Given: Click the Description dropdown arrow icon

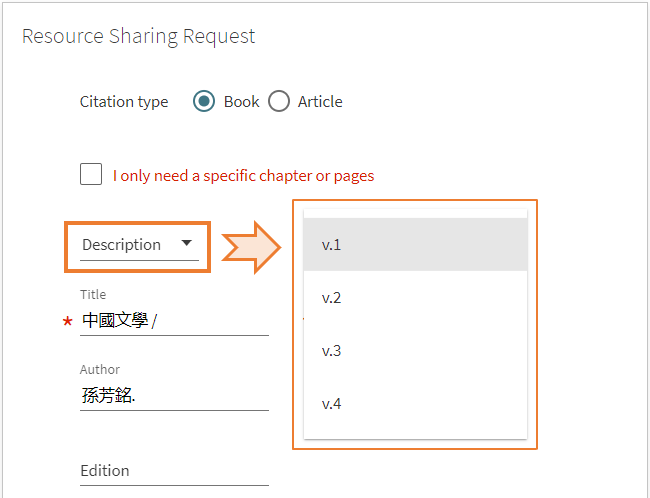Looking at the screenshot, I should pyautogui.click(x=187, y=243).
